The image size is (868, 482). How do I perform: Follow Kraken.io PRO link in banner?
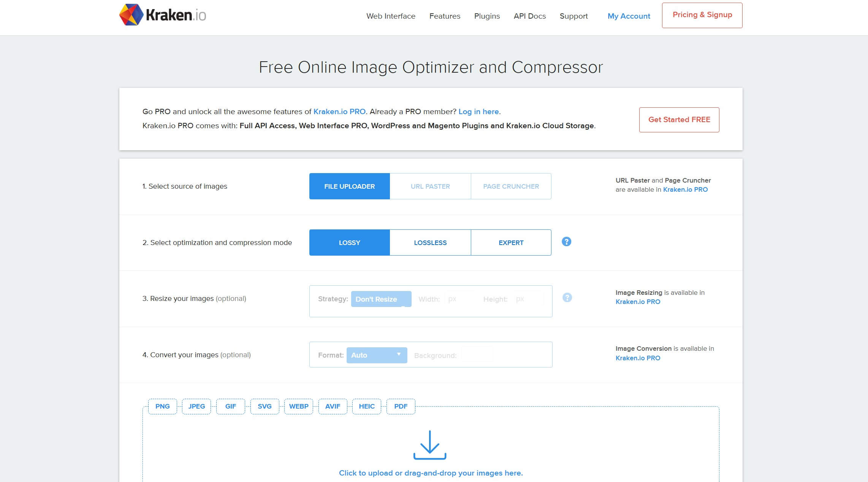tap(339, 111)
